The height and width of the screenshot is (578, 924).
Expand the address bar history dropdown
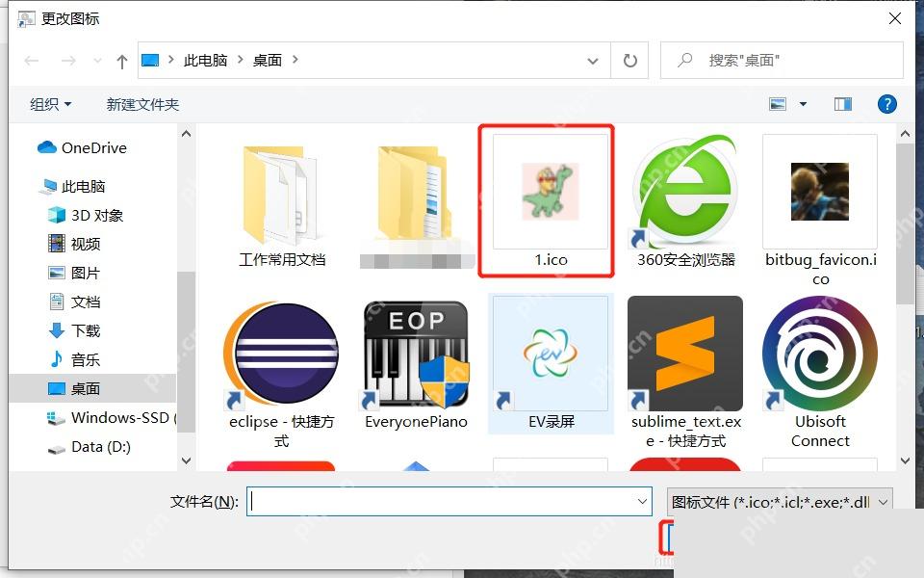point(593,60)
